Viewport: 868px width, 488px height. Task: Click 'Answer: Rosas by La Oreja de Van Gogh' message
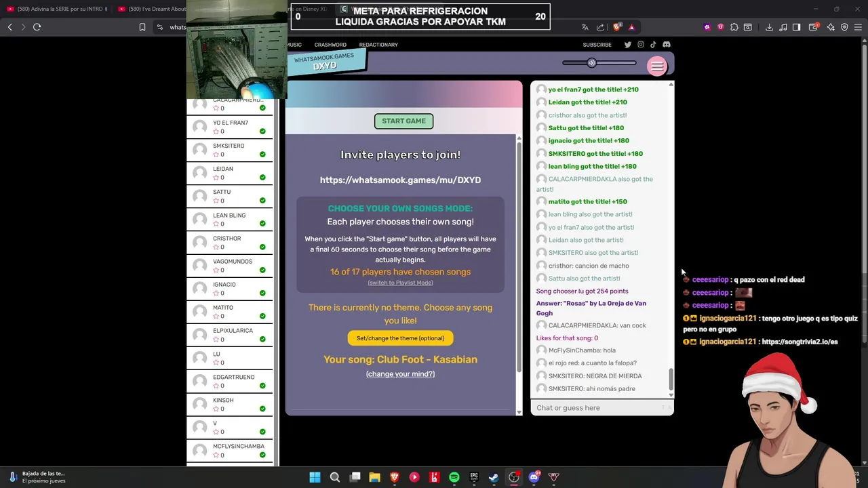(591, 308)
